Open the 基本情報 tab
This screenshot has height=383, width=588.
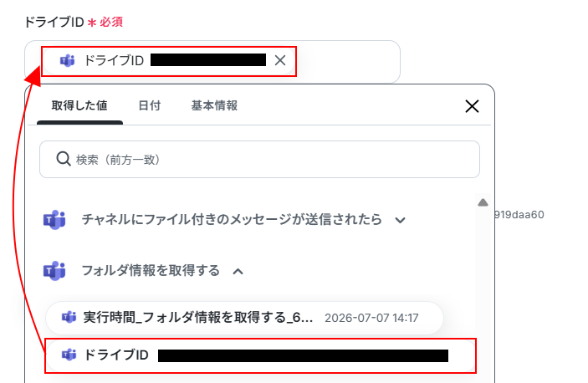click(214, 105)
